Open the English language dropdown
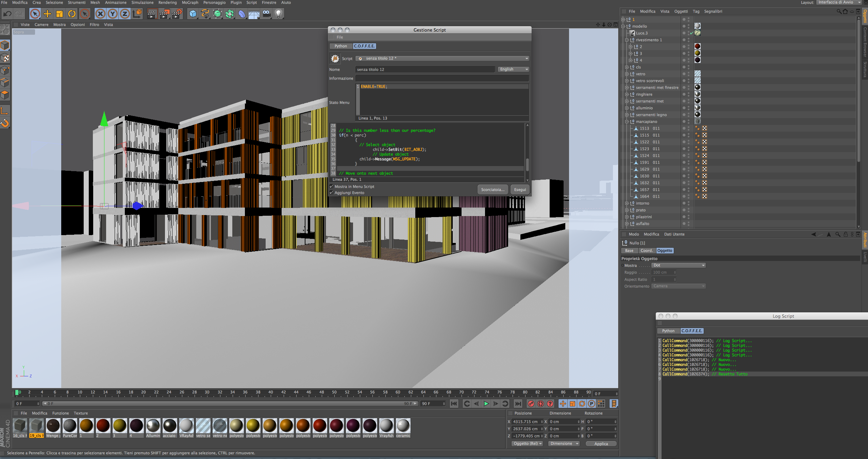This screenshot has height=459, width=868. 514,69
